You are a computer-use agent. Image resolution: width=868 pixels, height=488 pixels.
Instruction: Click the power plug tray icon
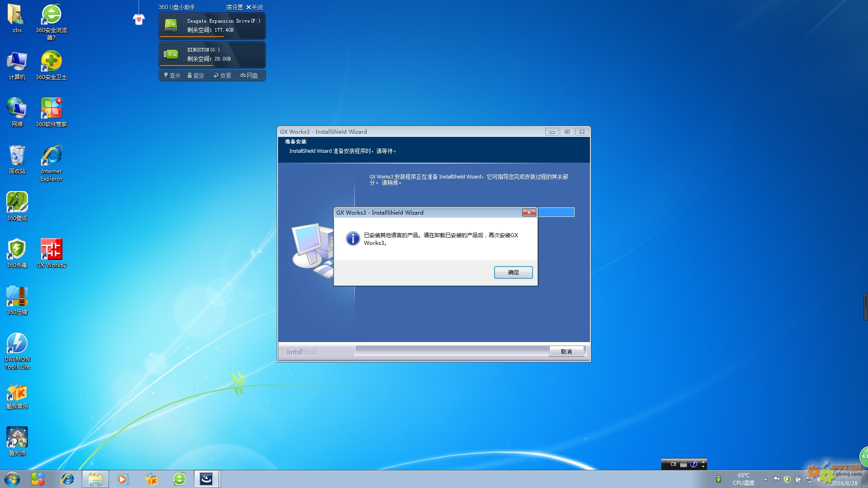coord(798,479)
